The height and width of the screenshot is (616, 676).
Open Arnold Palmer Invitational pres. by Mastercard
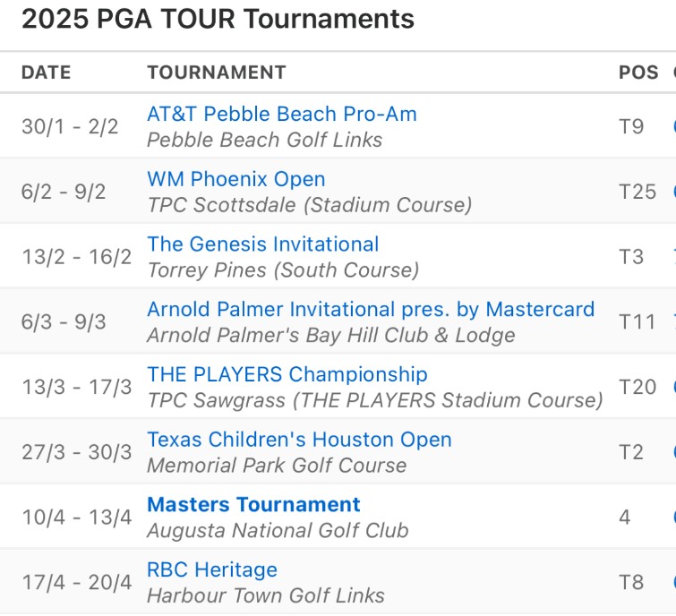(x=371, y=310)
